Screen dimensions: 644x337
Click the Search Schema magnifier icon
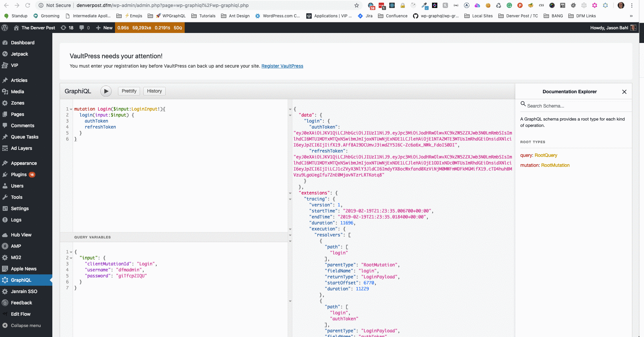(523, 104)
